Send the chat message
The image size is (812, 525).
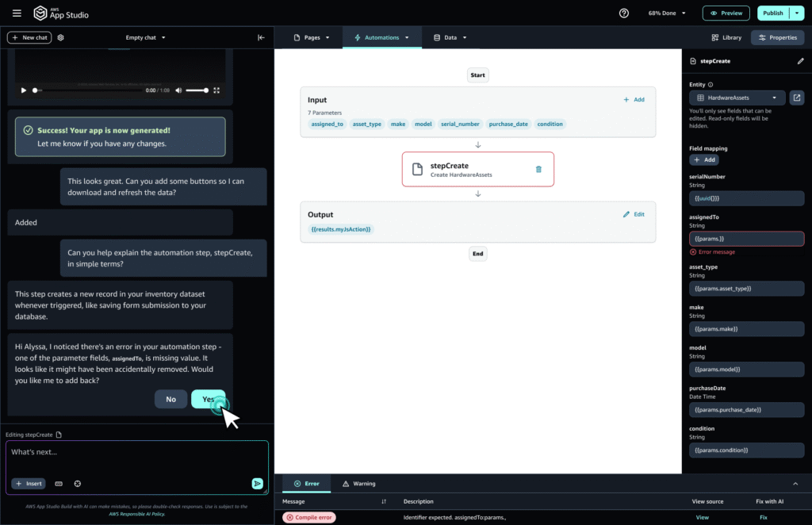tap(258, 483)
